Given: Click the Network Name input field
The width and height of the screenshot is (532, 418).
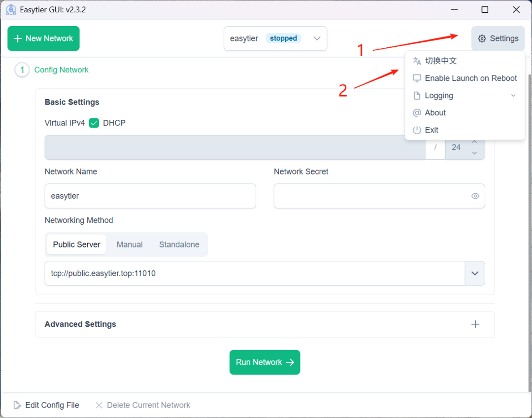Looking at the screenshot, I should click(x=150, y=196).
